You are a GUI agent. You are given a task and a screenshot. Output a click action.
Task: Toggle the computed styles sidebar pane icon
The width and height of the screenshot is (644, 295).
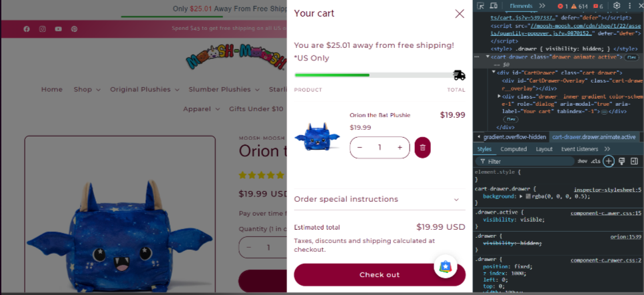tap(634, 161)
